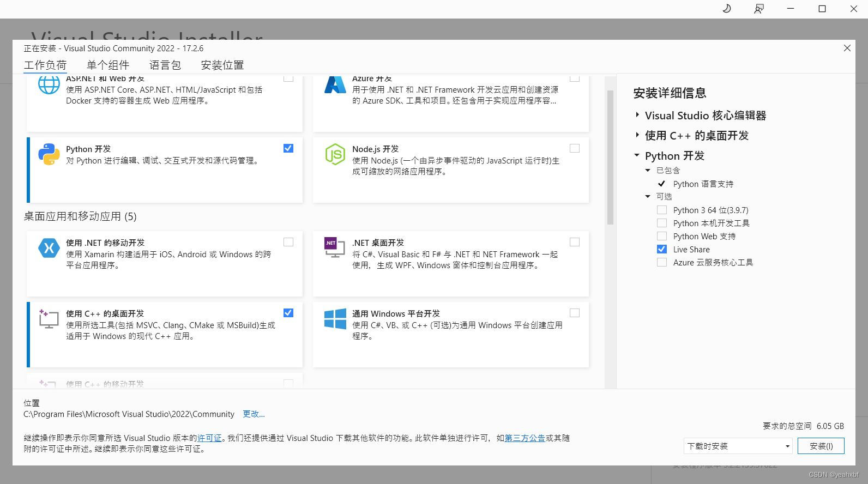This screenshot has width=868, height=484.
Task: Close the installation dialog with the X
Action: (x=847, y=48)
